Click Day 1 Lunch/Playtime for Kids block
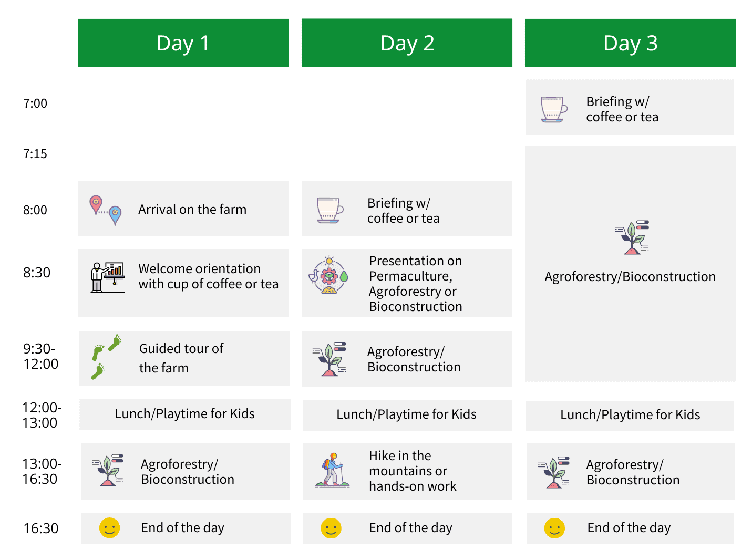 pyautogui.click(x=184, y=414)
